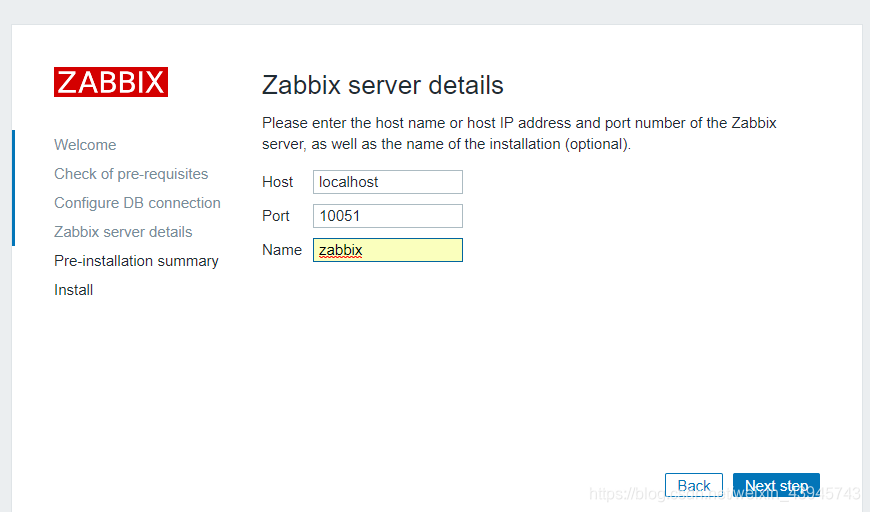This screenshot has height=512, width=870.
Task: Focus the Port field containing 10051
Action: coord(388,216)
